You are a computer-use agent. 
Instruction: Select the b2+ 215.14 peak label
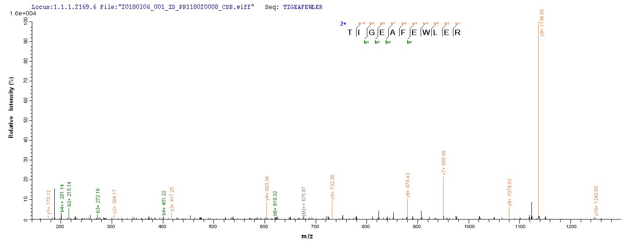click(69, 194)
